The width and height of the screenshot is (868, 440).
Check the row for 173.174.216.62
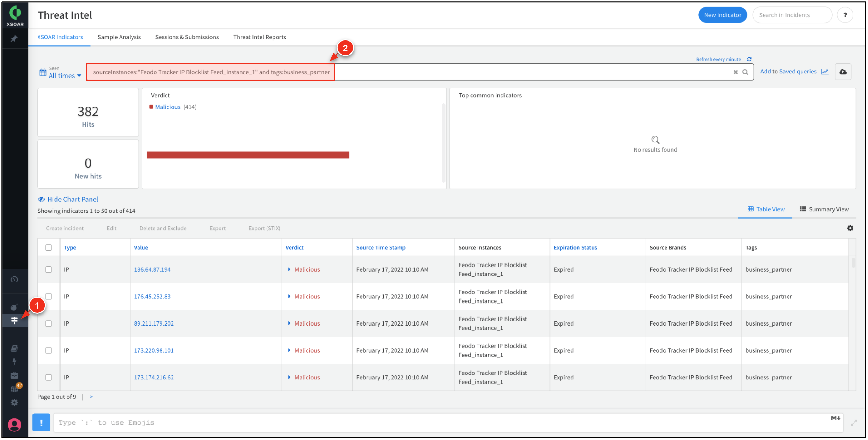coord(49,377)
